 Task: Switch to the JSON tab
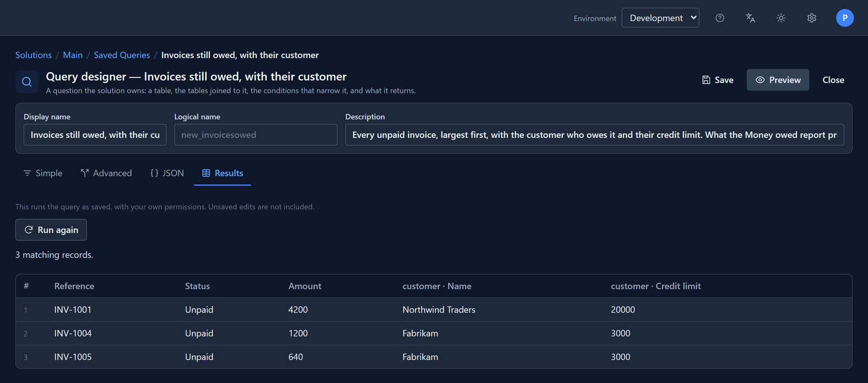(x=167, y=173)
